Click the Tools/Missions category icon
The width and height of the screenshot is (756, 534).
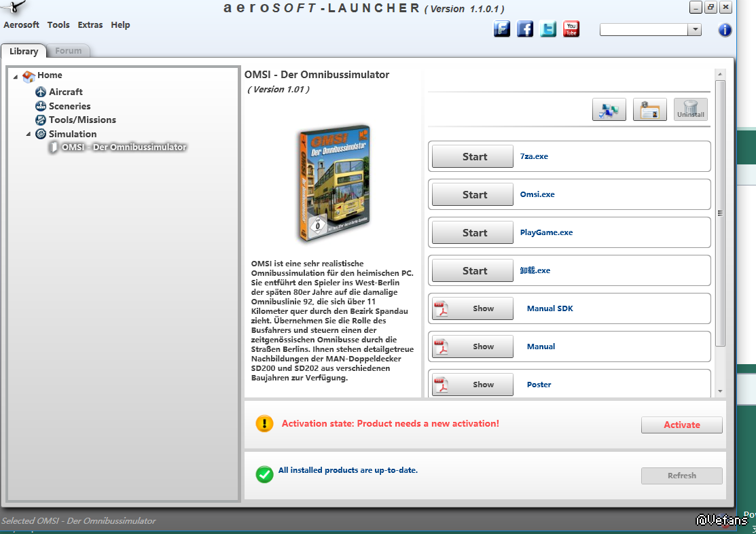pyautogui.click(x=41, y=120)
